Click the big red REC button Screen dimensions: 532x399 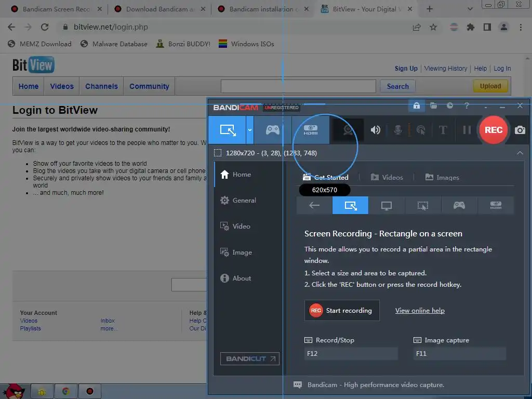click(494, 130)
